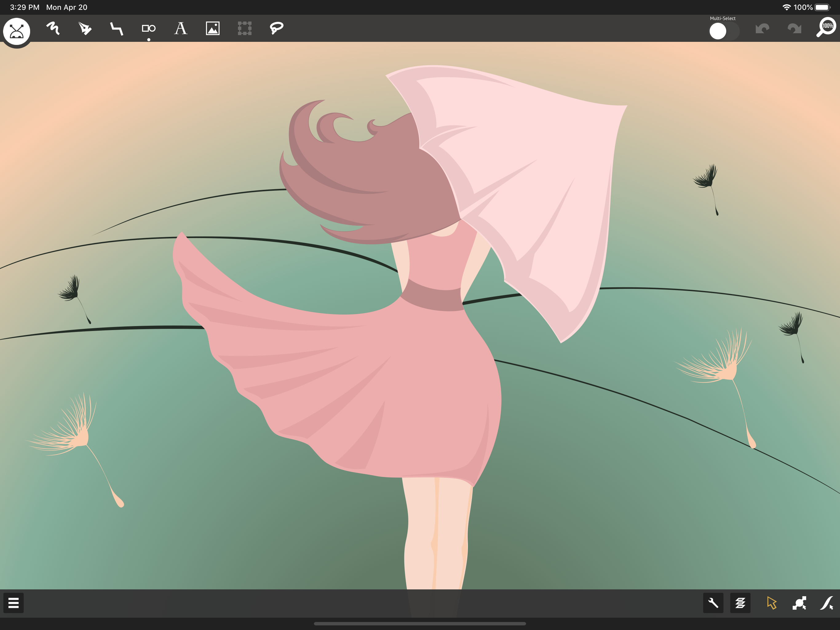
Task: Select the Line path tool
Action: 117,29
